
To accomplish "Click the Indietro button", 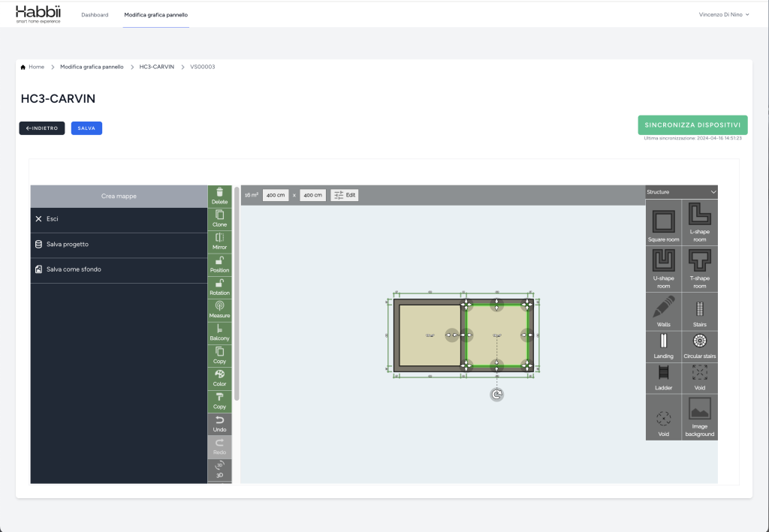I will [42, 128].
